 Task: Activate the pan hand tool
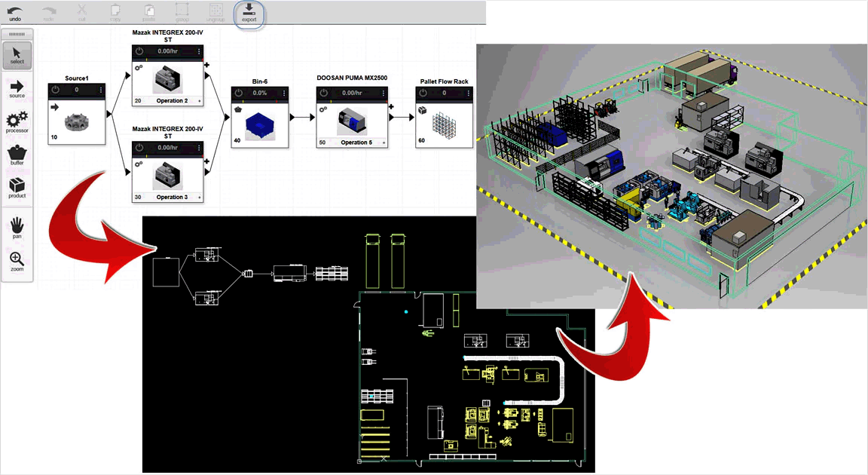[x=17, y=228]
